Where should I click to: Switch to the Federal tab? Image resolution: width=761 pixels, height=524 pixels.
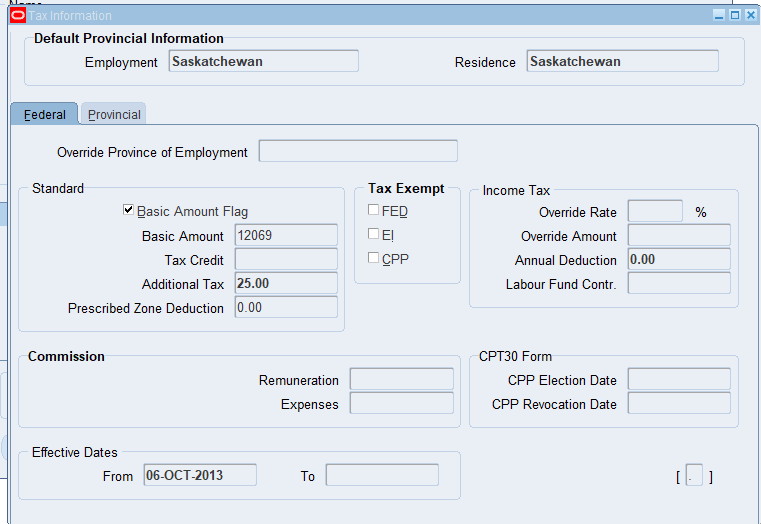(44, 114)
